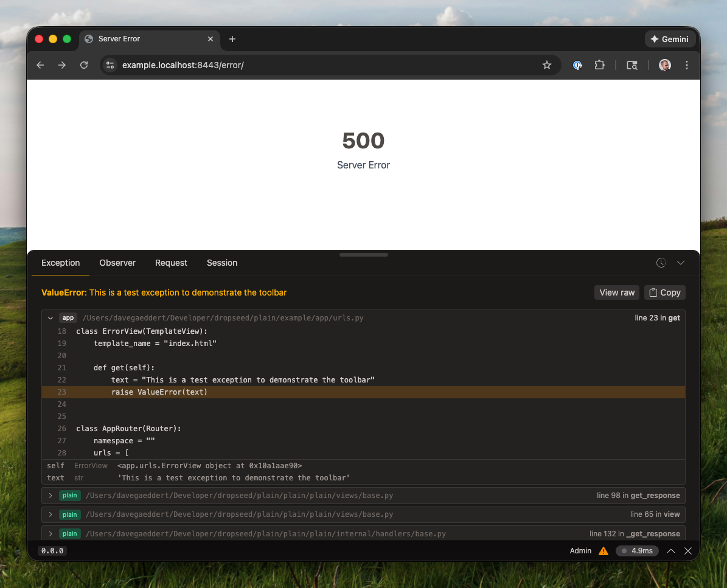
Task: Bookmark this page with the star icon
Action: [x=546, y=65]
